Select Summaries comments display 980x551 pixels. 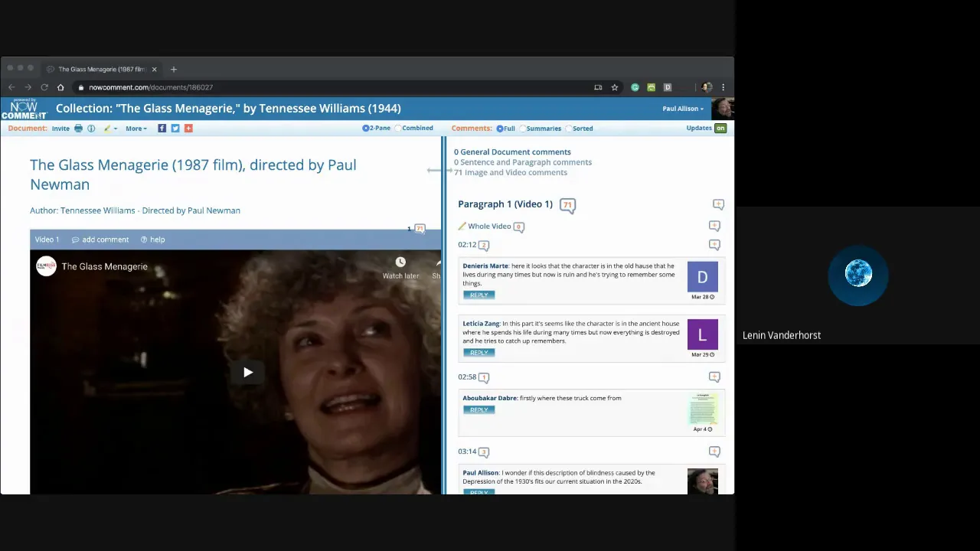click(x=541, y=129)
